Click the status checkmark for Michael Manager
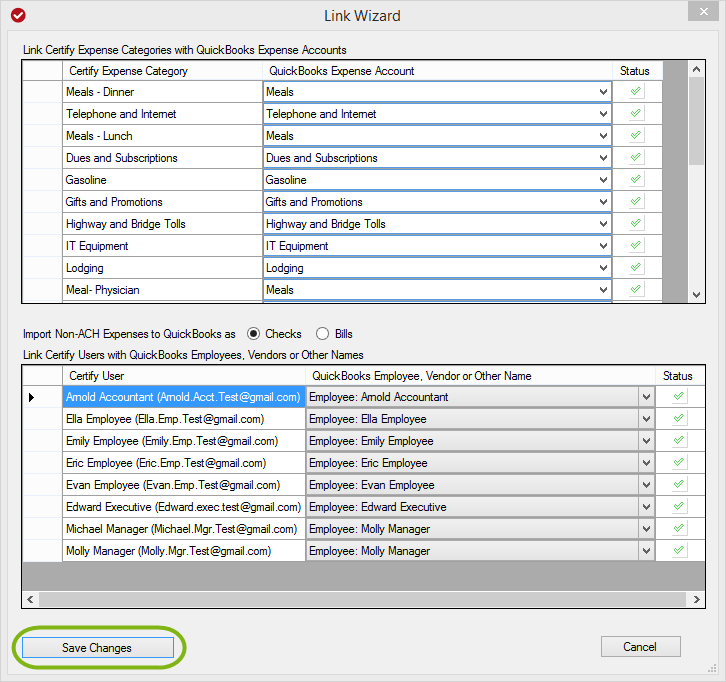The image size is (726, 682). pos(679,528)
